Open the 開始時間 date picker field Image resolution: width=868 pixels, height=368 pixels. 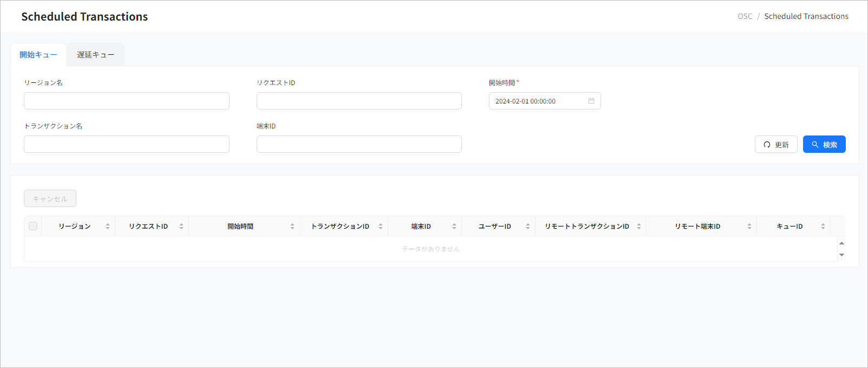tap(539, 101)
